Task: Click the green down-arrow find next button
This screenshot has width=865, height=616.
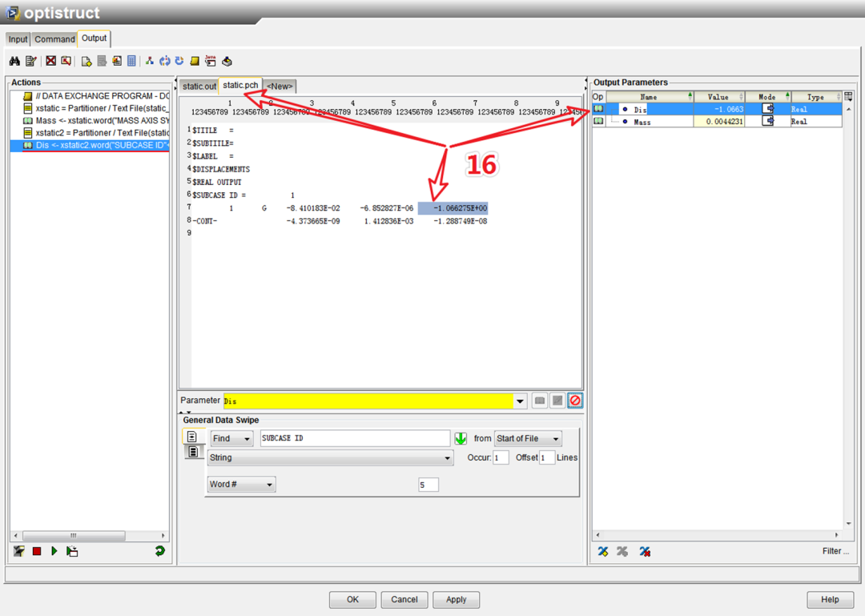Action: [461, 438]
